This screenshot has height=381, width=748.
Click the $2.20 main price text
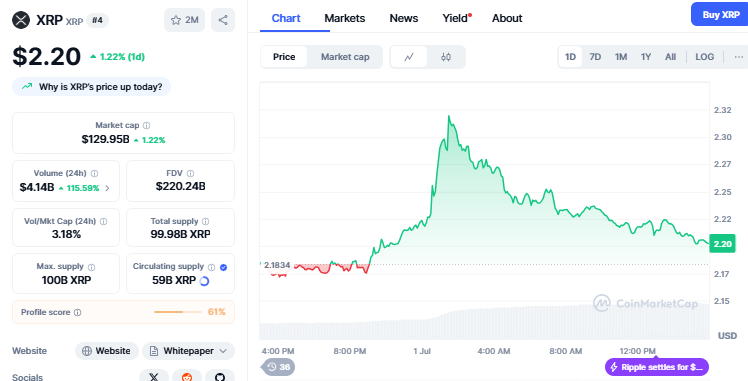click(x=46, y=56)
